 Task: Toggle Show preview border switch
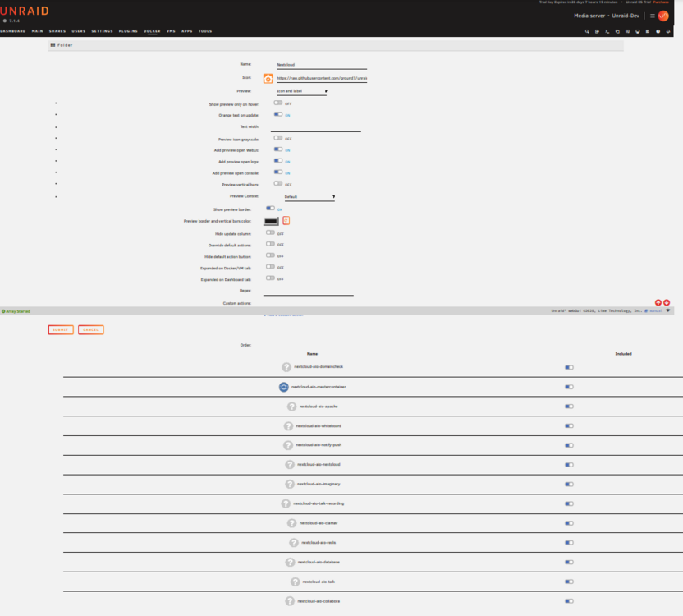coord(270,209)
